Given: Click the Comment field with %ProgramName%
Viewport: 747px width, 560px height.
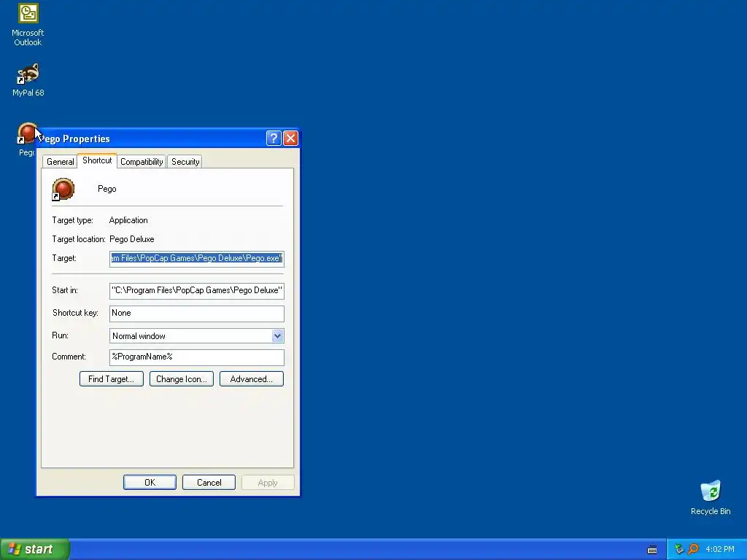Looking at the screenshot, I should (x=197, y=357).
